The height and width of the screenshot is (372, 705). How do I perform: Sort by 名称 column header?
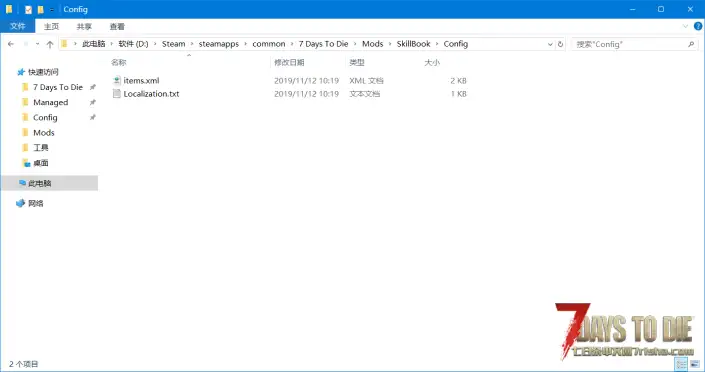119,63
